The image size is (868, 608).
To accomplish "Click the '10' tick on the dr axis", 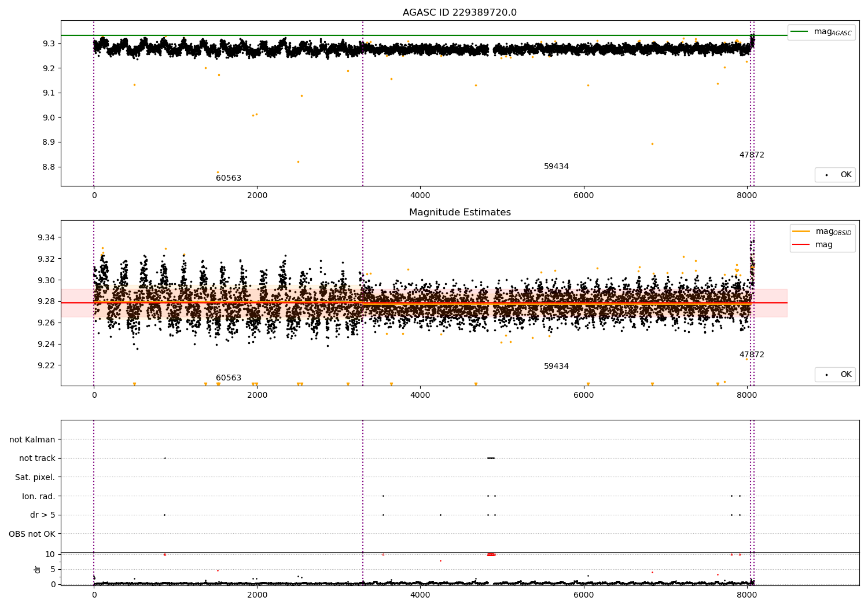I will pyautogui.click(x=50, y=555).
